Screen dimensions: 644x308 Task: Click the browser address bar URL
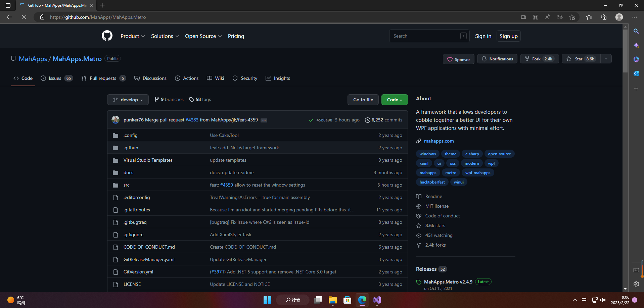click(x=98, y=17)
